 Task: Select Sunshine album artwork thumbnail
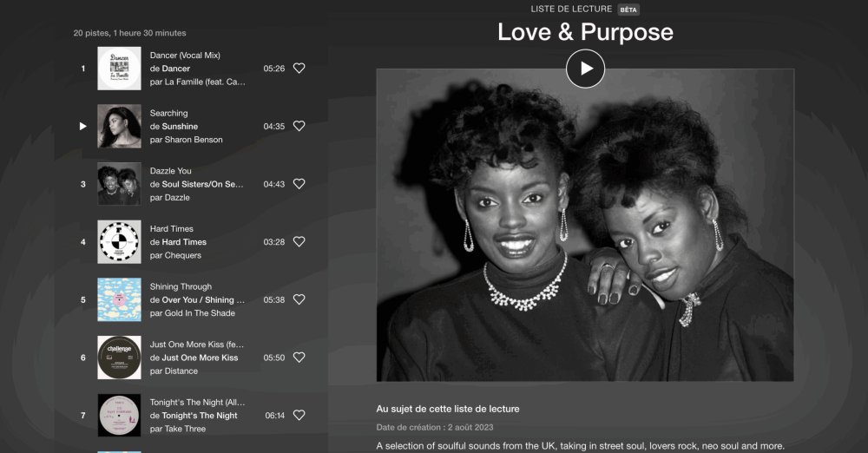pyautogui.click(x=119, y=126)
